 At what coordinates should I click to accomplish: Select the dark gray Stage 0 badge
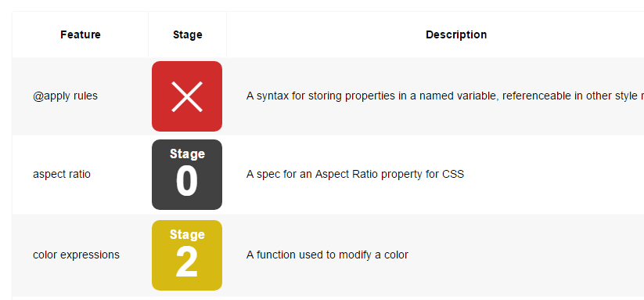point(187,175)
